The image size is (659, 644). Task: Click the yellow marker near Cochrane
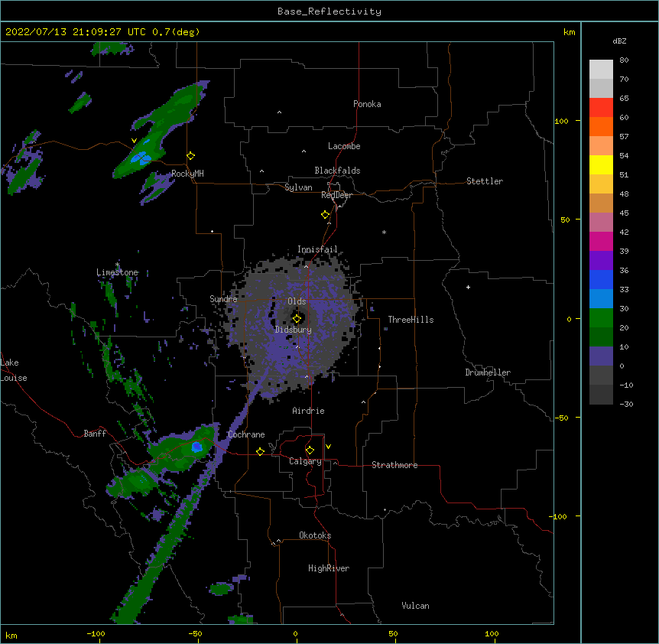[x=260, y=451]
